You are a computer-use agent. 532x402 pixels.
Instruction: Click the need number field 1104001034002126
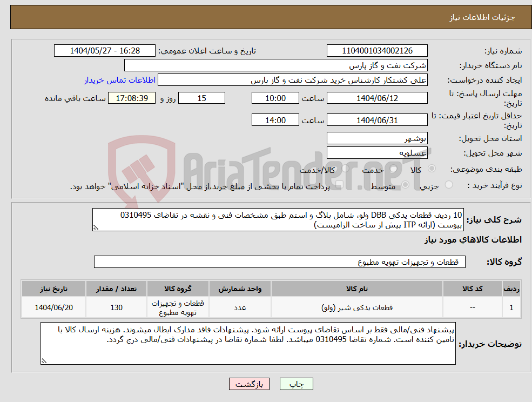377,51
